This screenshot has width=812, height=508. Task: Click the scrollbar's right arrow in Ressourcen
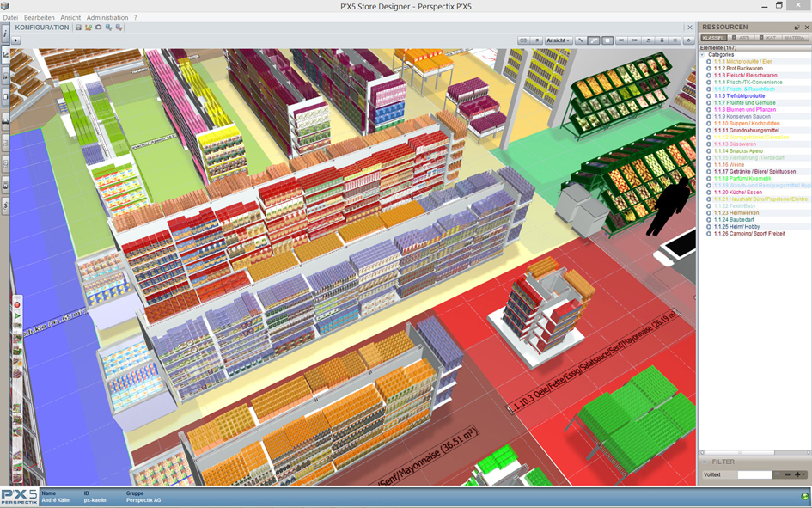807,453
